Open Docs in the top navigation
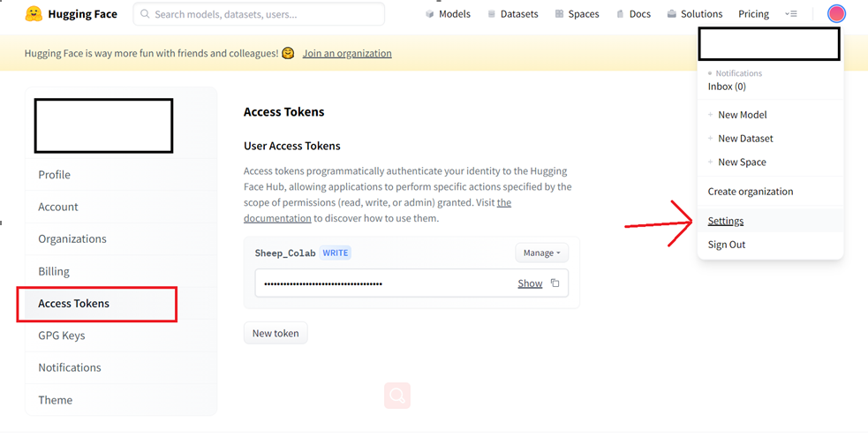The image size is (868, 438). tap(633, 14)
